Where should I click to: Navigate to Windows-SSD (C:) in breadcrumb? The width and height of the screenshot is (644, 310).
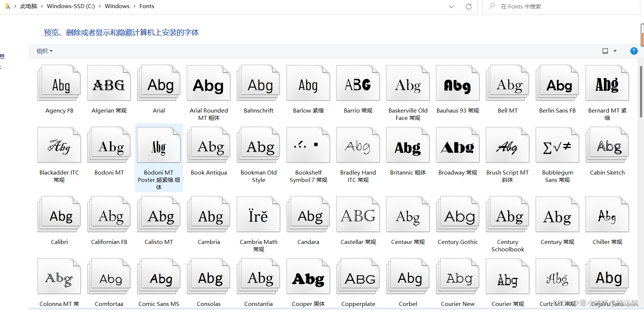pos(71,6)
